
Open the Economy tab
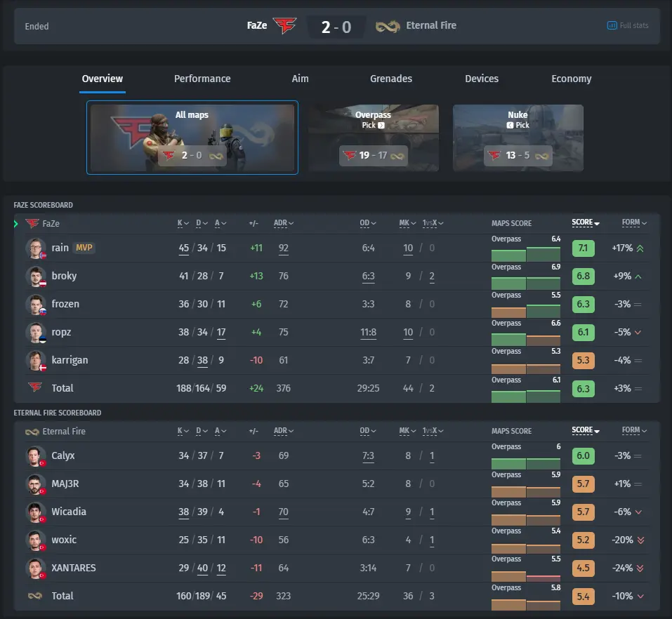[572, 79]
